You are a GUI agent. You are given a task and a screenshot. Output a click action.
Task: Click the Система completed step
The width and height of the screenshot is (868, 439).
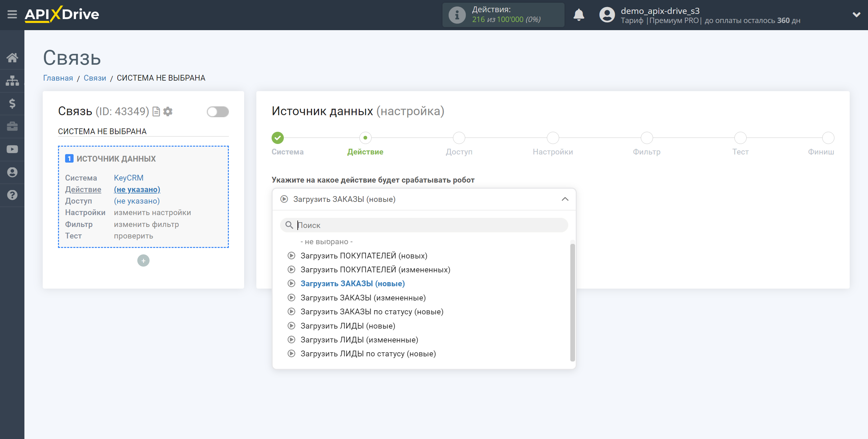pos(278,138)
